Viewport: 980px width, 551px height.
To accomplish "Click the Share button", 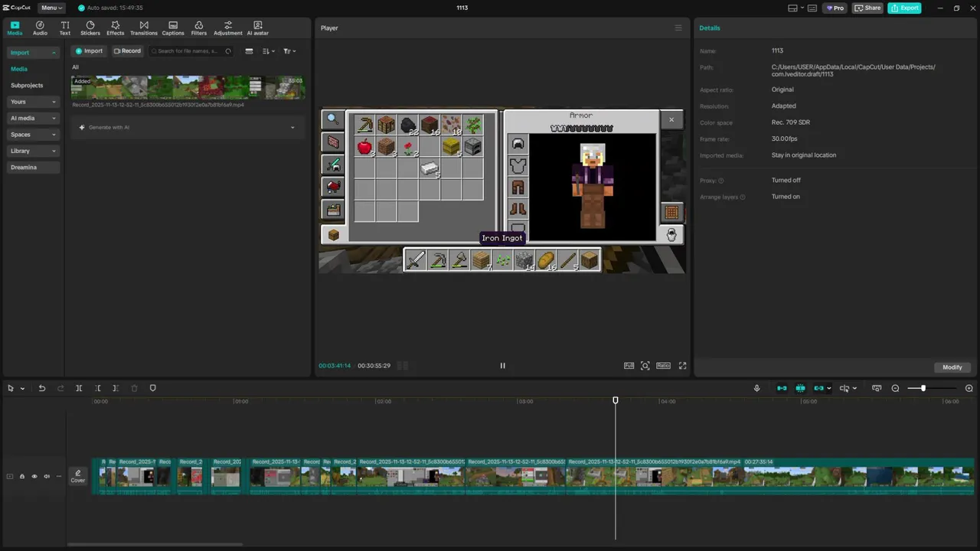I will point(868,8).
